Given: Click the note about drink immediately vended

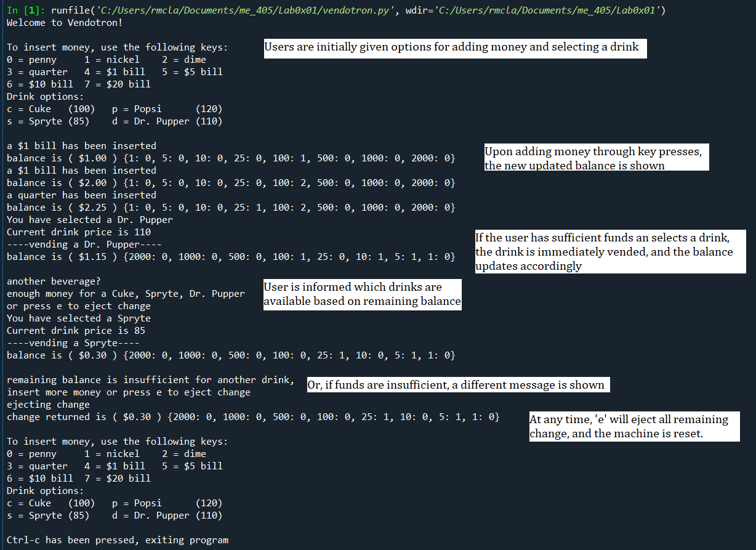Looking at the screenshot, I should pyautogui.click(x=609, y=251).
